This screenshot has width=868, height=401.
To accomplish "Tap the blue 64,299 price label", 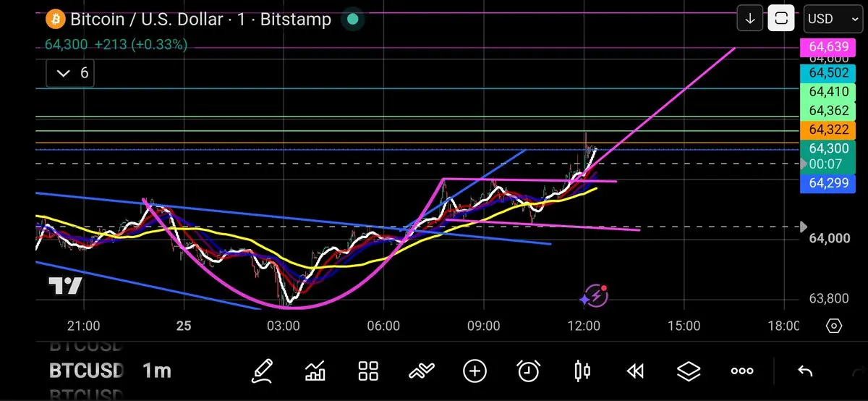I will (x=828, y=184).
